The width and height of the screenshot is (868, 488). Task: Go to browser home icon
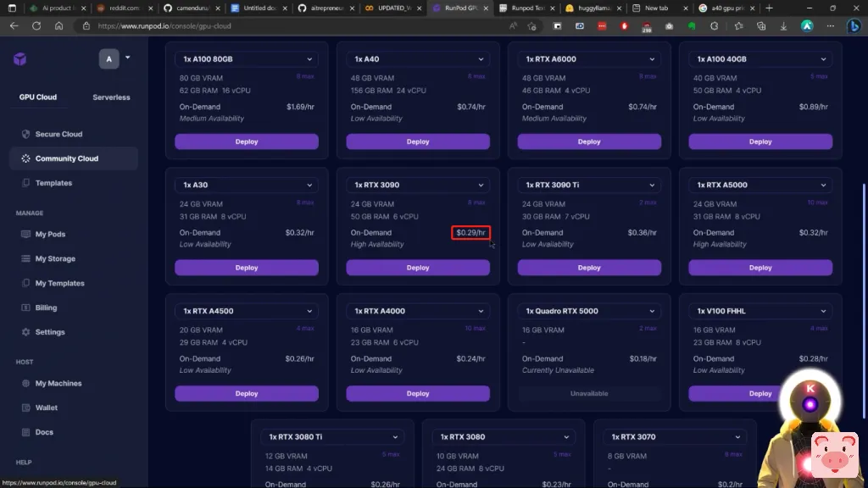58,26
